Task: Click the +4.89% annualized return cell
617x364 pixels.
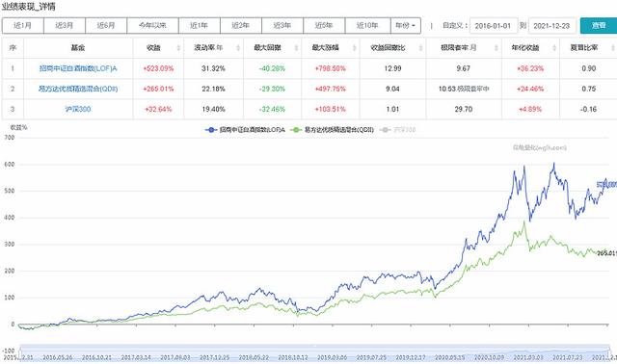Action: (530, 109)
